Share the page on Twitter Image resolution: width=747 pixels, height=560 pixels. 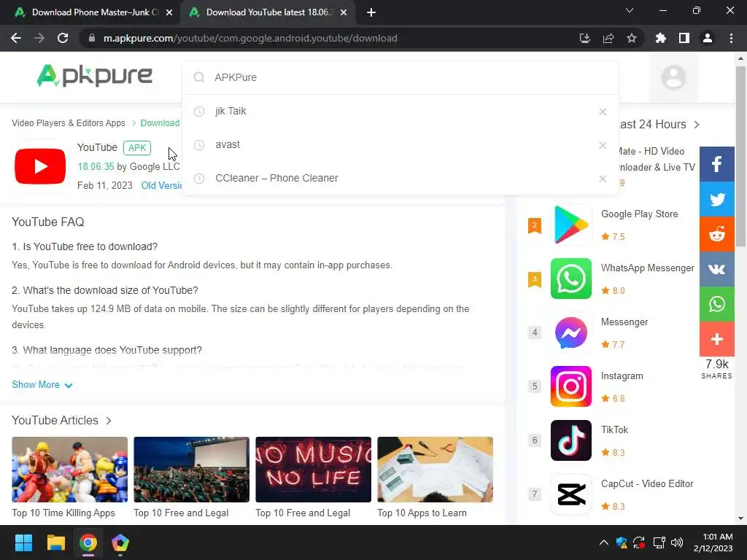[716, 200]
